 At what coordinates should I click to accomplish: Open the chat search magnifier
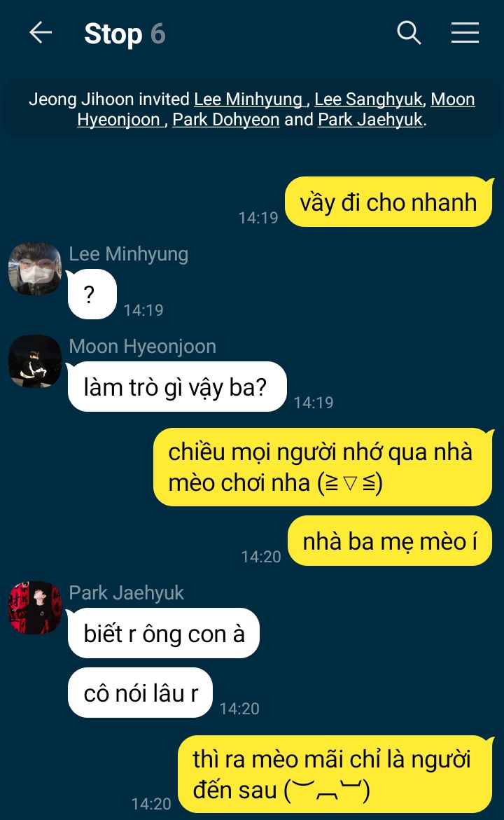(x=409, y=33)
